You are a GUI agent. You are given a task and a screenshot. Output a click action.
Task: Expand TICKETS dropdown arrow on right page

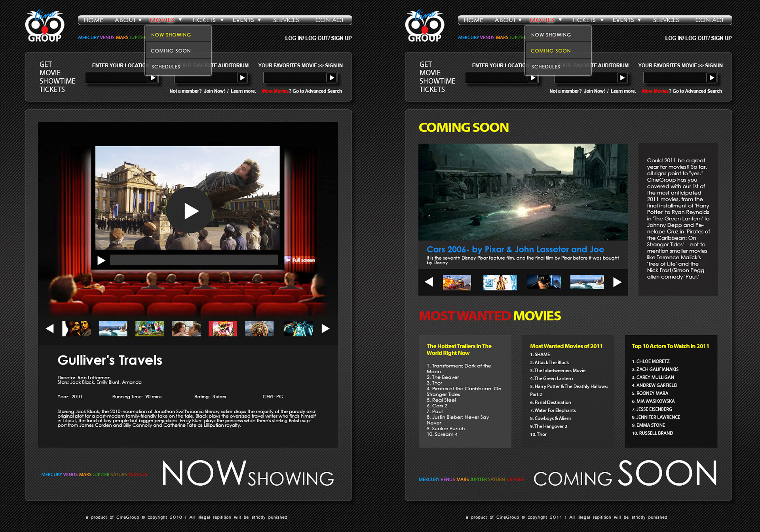[x=602, y=20]
